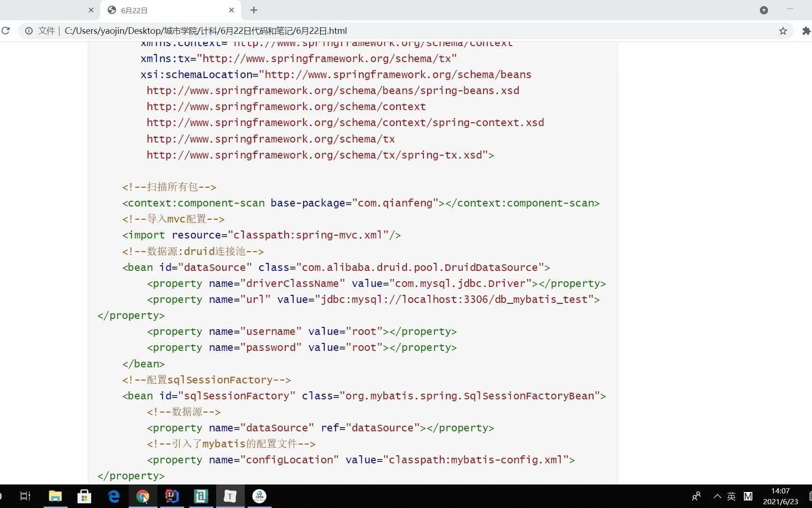Click the xmlns:tx namespace line
Screen dimensions: 812x508
299,59
